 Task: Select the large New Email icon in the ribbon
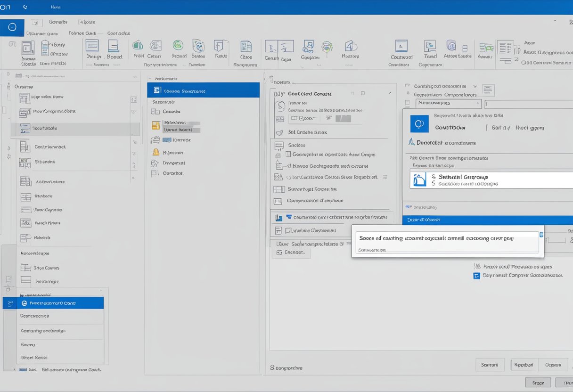click(x=28, y=49)
